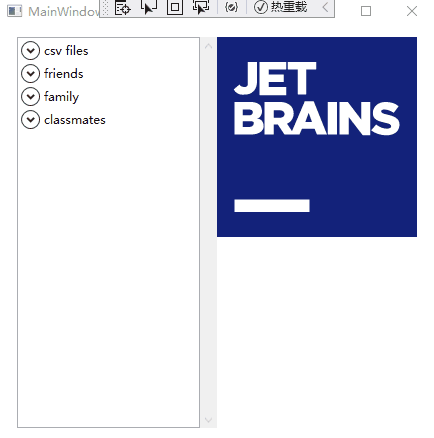Click the scrollbar up arrow
Viewport: 434px width, 438px height.
click(208, 46)
